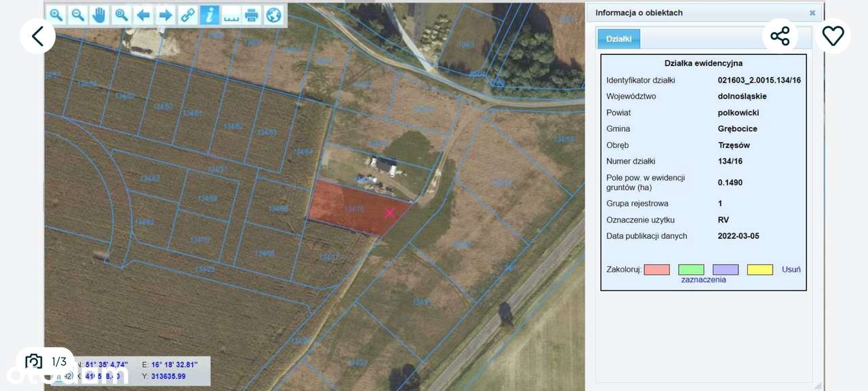This screenshot has width=868, height=391.
Task: Click the label Oznaczenie użytku
Action: tap(640, 220)
